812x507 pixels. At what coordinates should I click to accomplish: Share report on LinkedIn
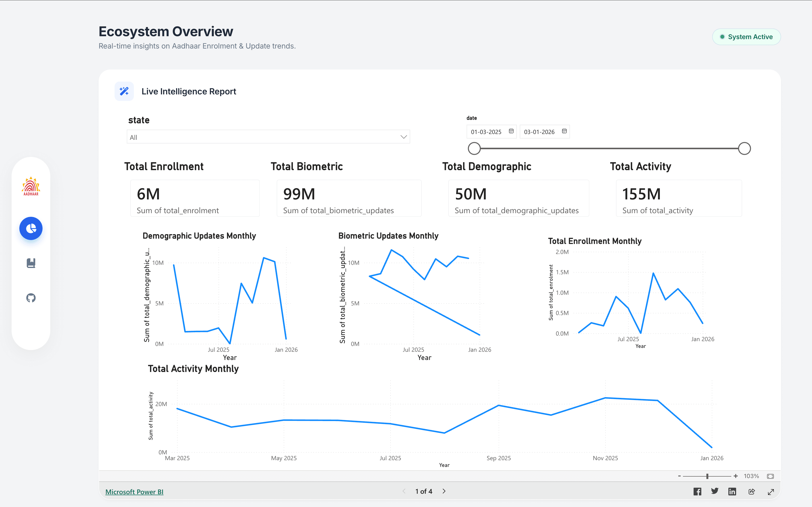732,491
